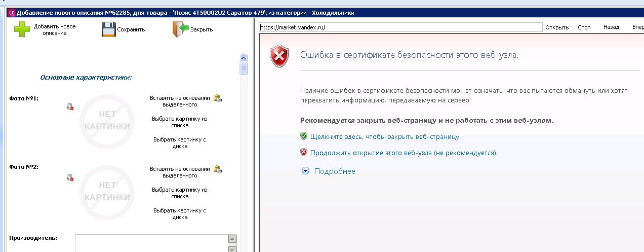The width and height of the screenshot is (644, 252).
Task: Click green shield icon beside close-page link
Action: [x=304, y=136]
